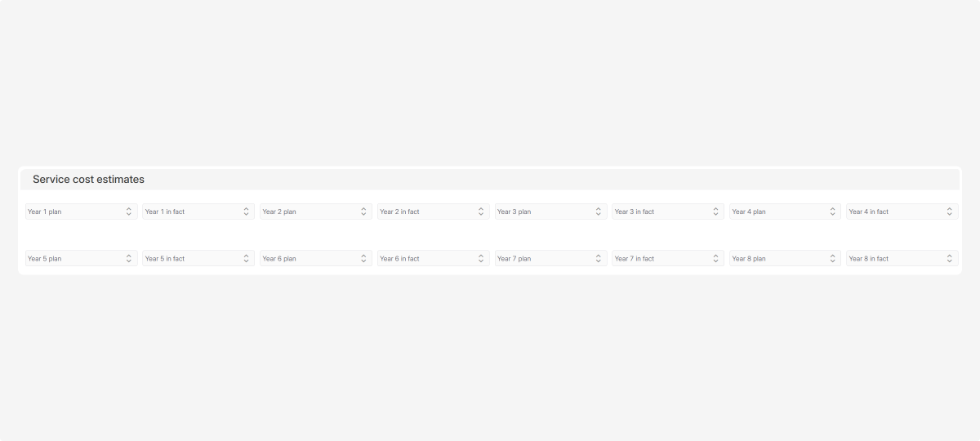Click the Year 7 in fact chevron arrows
The height and width of the screenshot is (441, 980).
(715, 258)
